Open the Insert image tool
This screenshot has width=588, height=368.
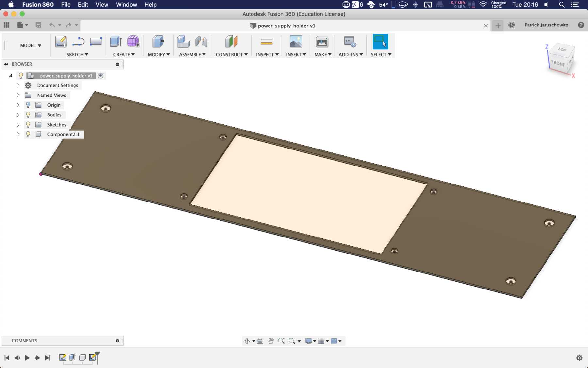pyautogui.click(x=296, y=42)
